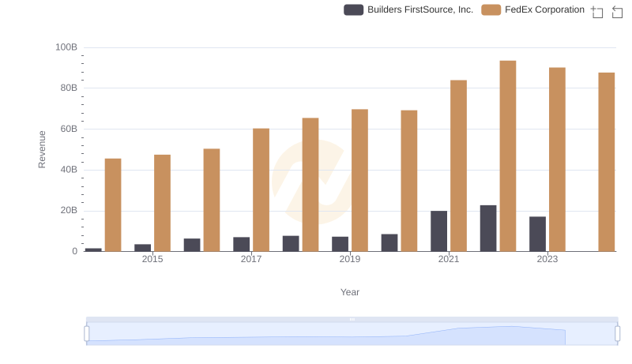Click the 100B y-axis label
This screenshot has height=364, width=632.
66,47
